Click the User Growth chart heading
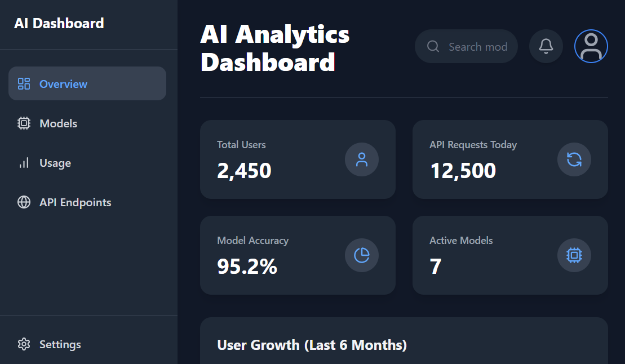Image resolution: width=625 pixels, height=364 pixels. 312,345
